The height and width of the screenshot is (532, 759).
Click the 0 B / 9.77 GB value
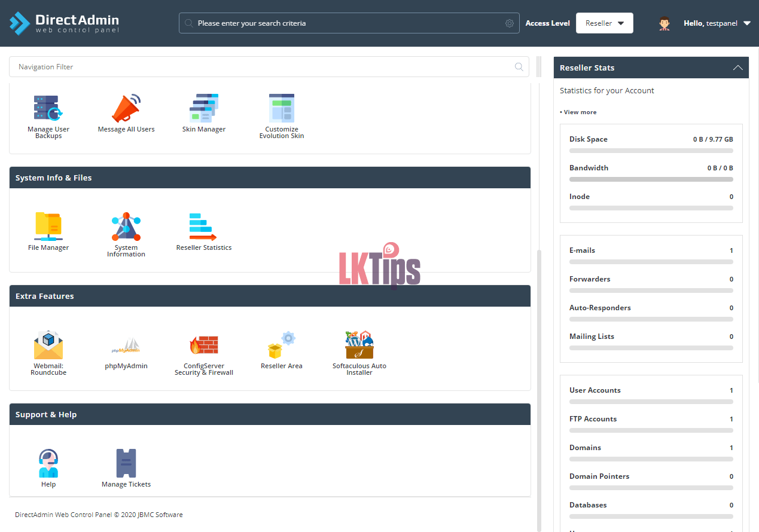coord(713,139)
